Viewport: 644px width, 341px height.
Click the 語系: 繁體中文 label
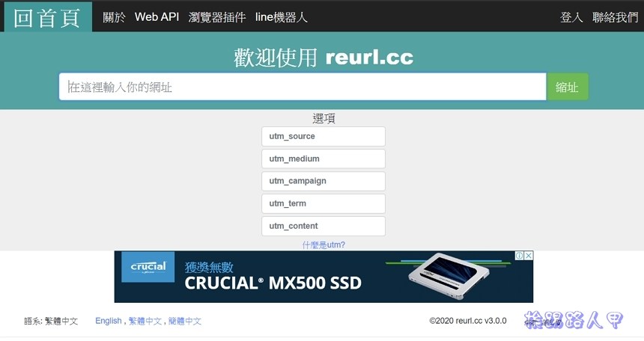coord(51,321)
